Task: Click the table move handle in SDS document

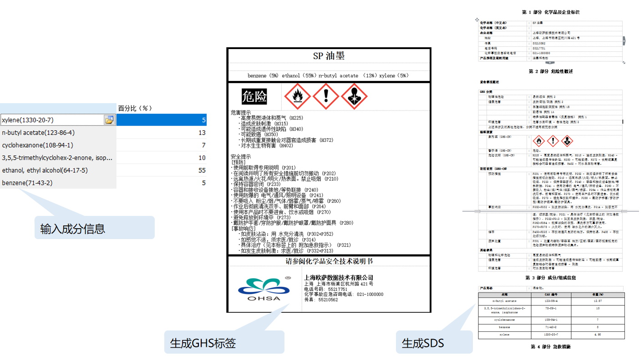Action: [x=477, y=20]
